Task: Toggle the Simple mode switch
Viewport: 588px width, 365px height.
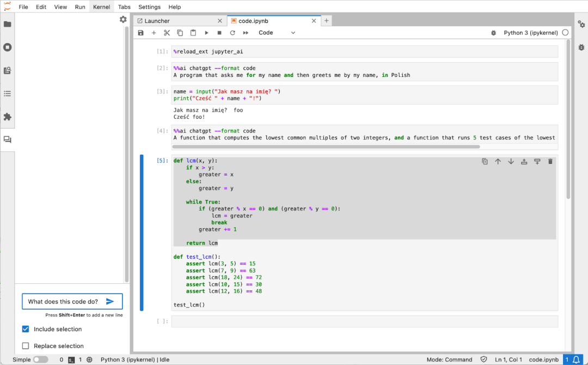Action: coord(40,360)
